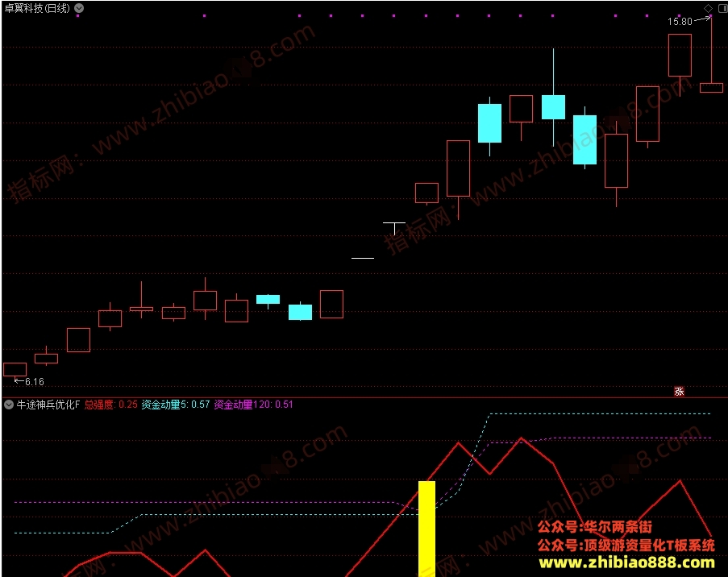Select the 总强度: 0.25 indicator value

point(111,405)
